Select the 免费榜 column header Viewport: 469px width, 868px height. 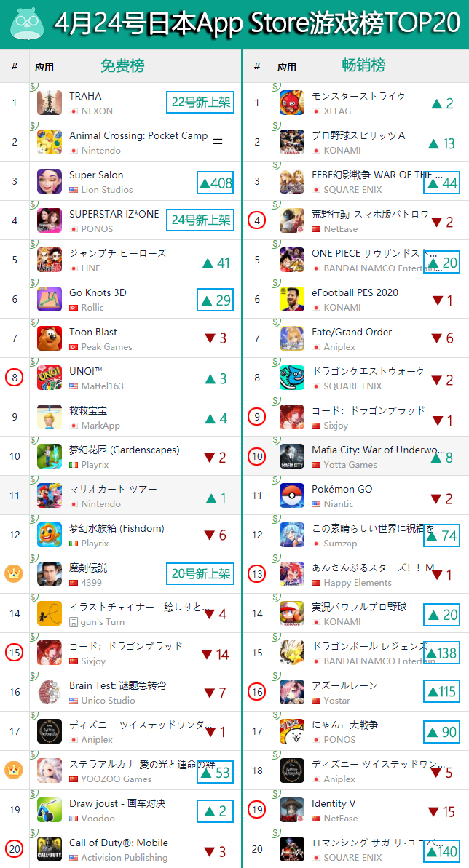[x=122, y=66]
